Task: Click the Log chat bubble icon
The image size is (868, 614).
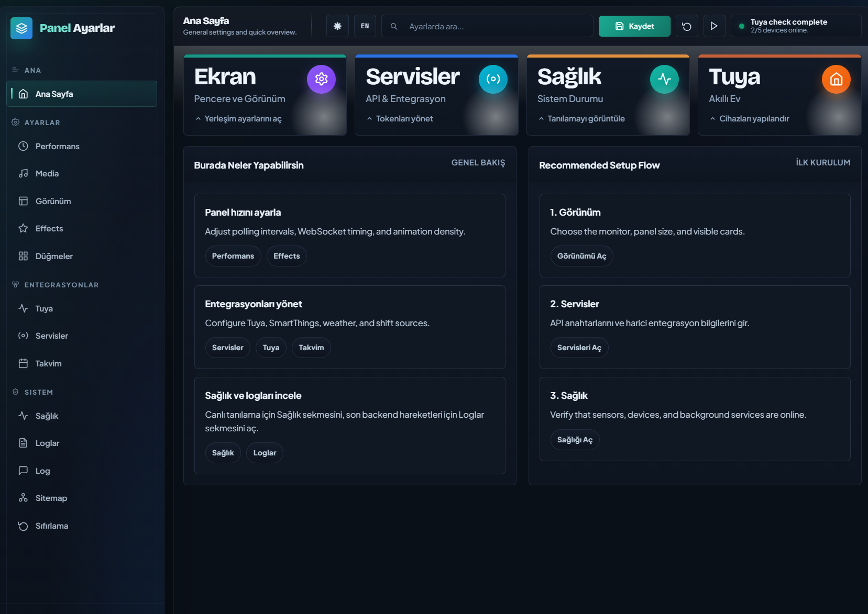Action: tap(23, 471)
